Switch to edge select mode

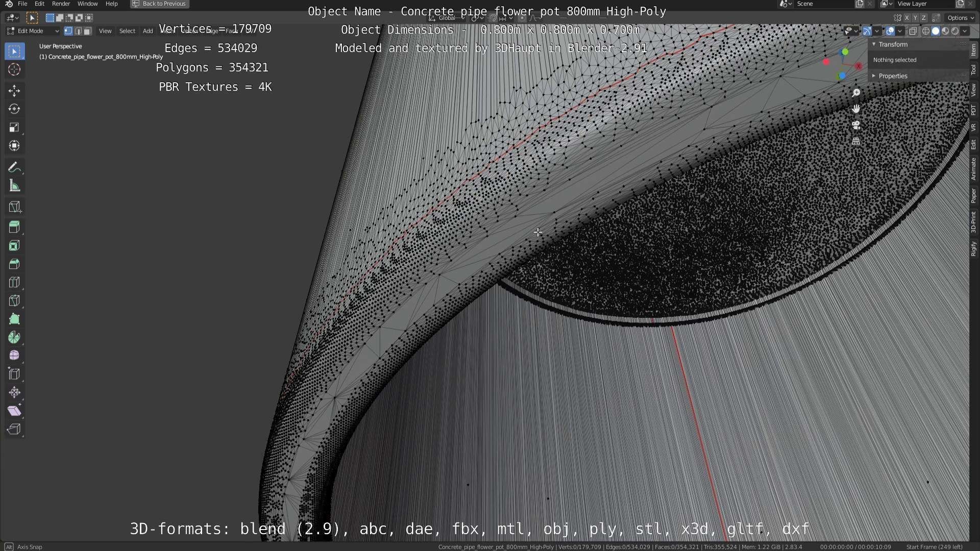pos(78,31)
